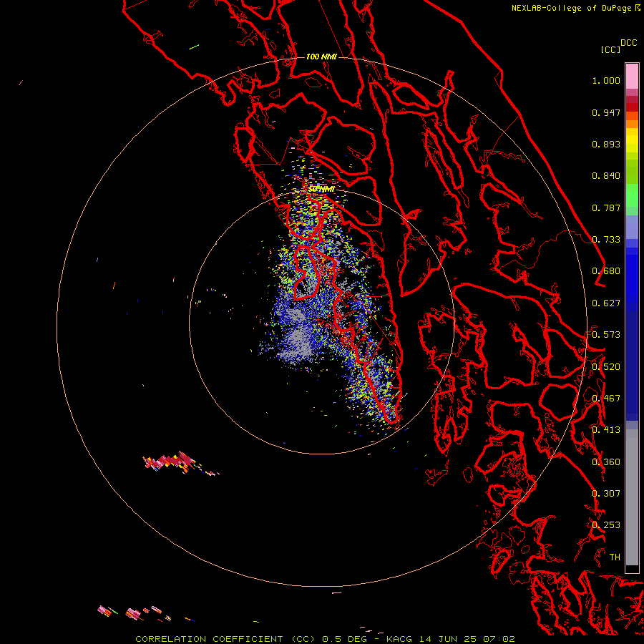Screen dimensions: 644x644
Task: Click the 0.573 scale value
Action: 606,335
